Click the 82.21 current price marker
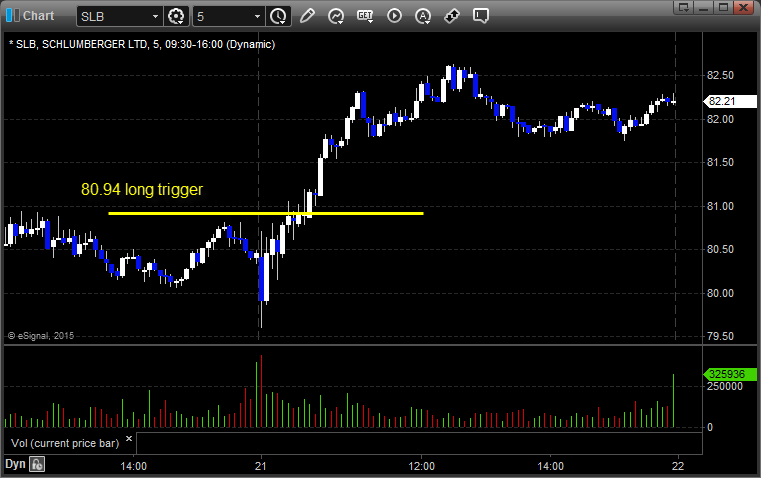 pos(729,101)
